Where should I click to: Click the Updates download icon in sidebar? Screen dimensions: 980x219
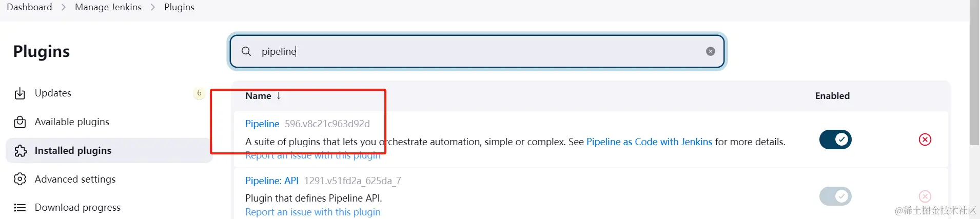(x=20, y=93)
